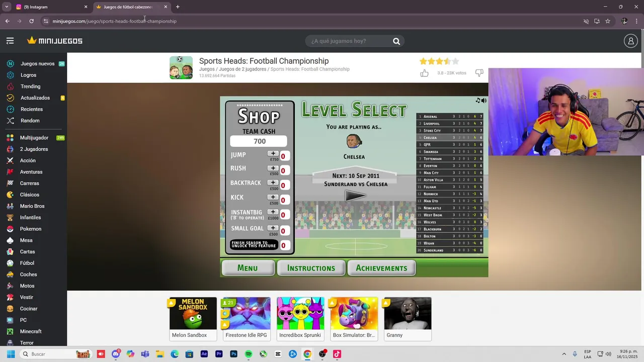This screenshot has height=362, width=644.
Task: Show hidden system tray icons
Action: coord(564,354)
